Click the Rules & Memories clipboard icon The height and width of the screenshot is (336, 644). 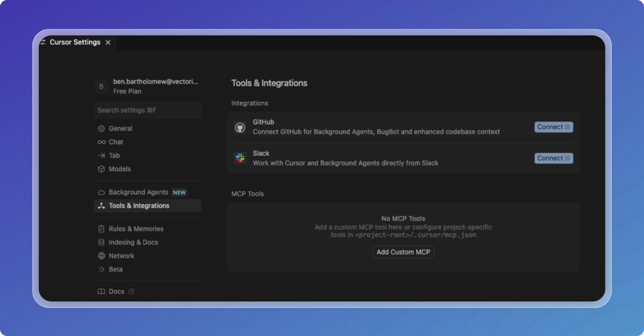(101, 228)
